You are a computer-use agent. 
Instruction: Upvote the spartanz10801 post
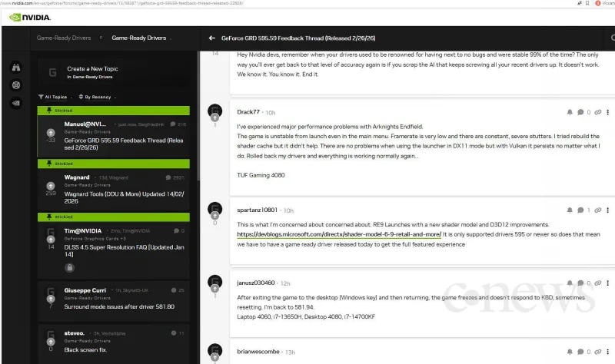coord(215,216)
